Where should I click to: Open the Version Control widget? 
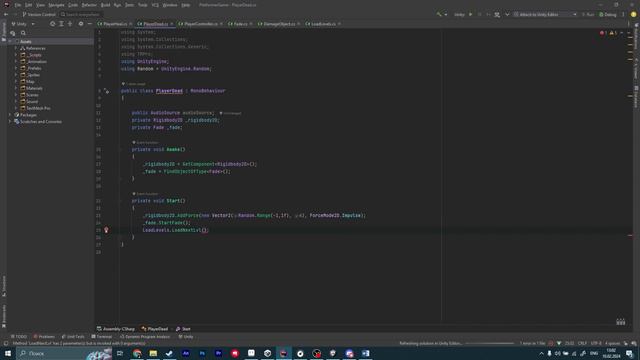coord(39,14)
